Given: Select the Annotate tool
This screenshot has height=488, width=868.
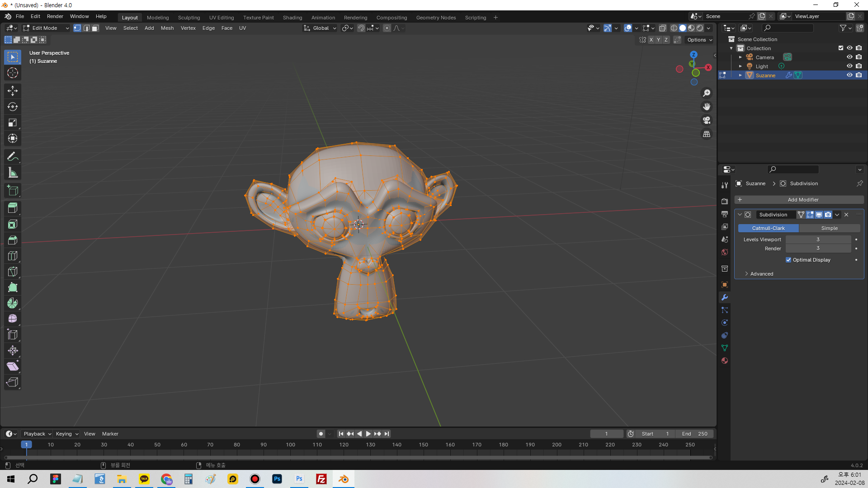Looking at the screenshot, I should 13,157.
